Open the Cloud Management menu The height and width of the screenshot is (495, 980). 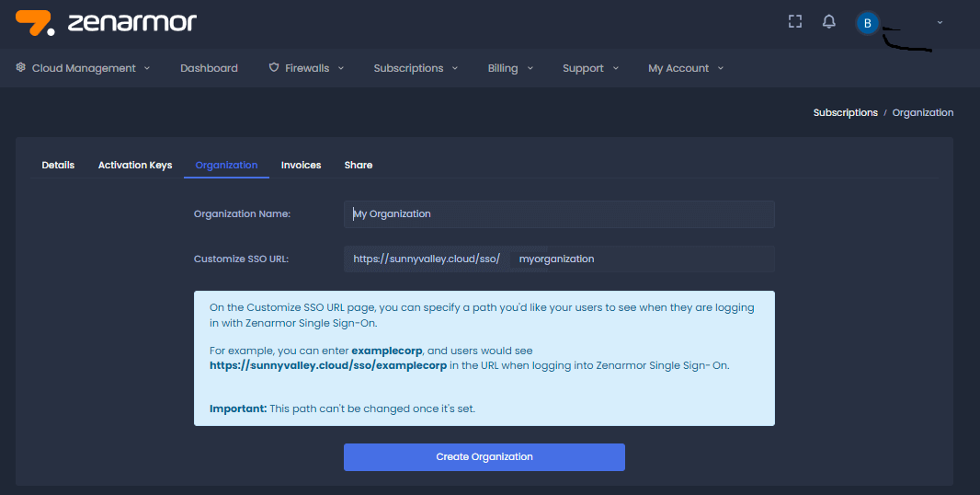click(x=83, y=68)
